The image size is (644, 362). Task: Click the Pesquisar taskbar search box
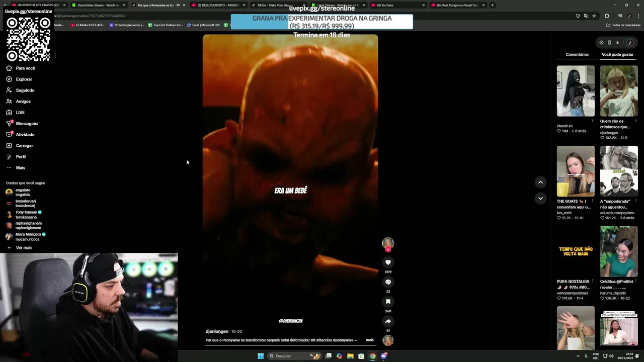coord(294,356)
